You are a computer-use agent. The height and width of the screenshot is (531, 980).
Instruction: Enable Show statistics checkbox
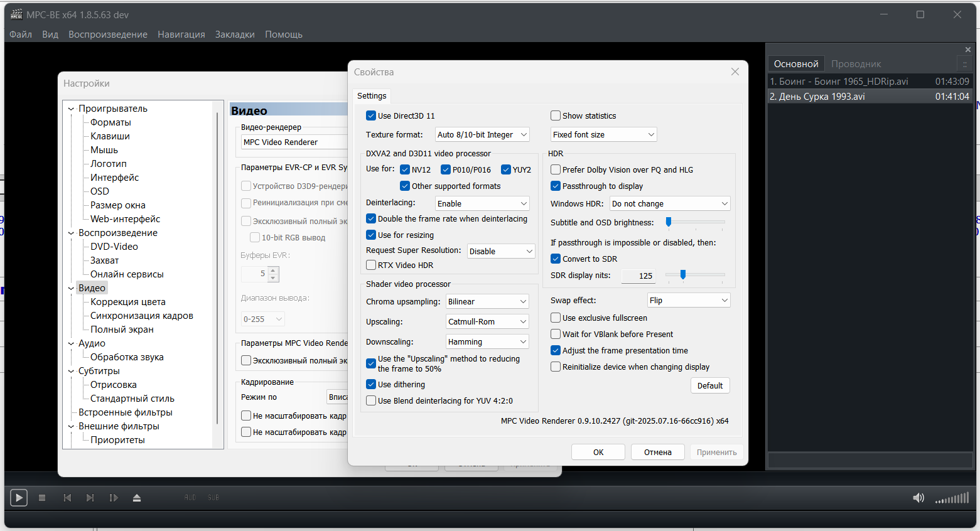pyautogui.click(x=556, y=115)
